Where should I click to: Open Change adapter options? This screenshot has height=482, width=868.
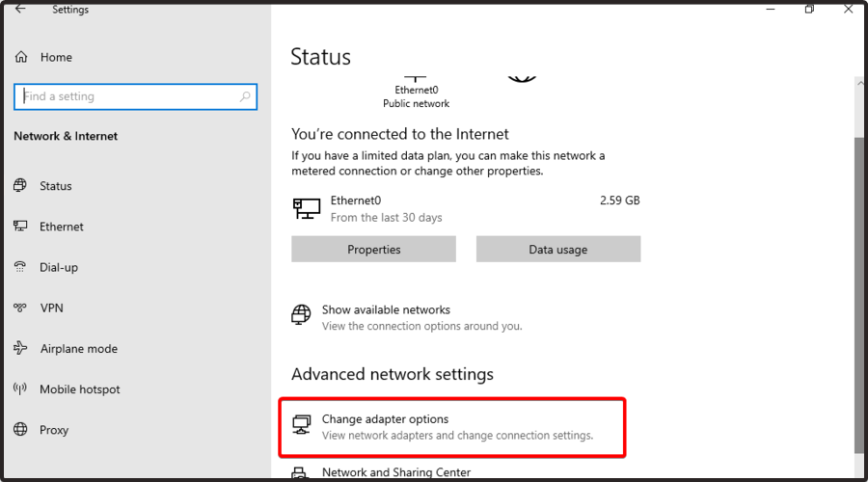tap(385, 419)
